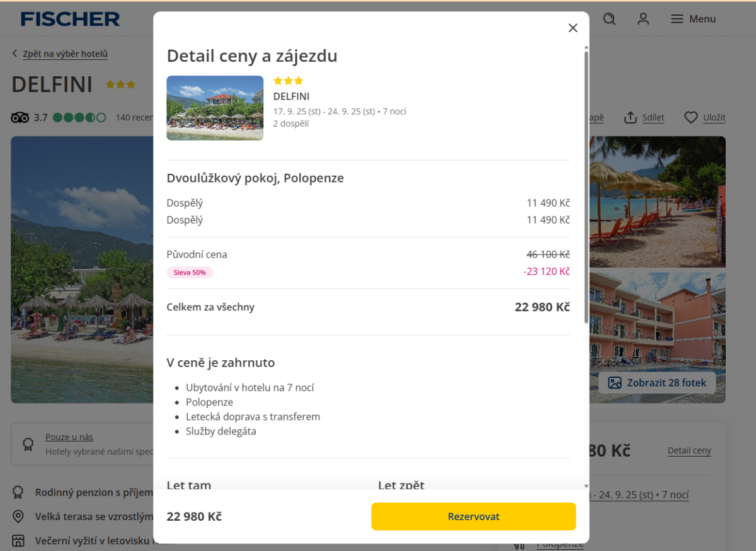Image resolution: width=756 pixels, height=551 pixels.
Task: Click the Delfini hotel thumbnail in dialog
Action: (x=215, y=108)
